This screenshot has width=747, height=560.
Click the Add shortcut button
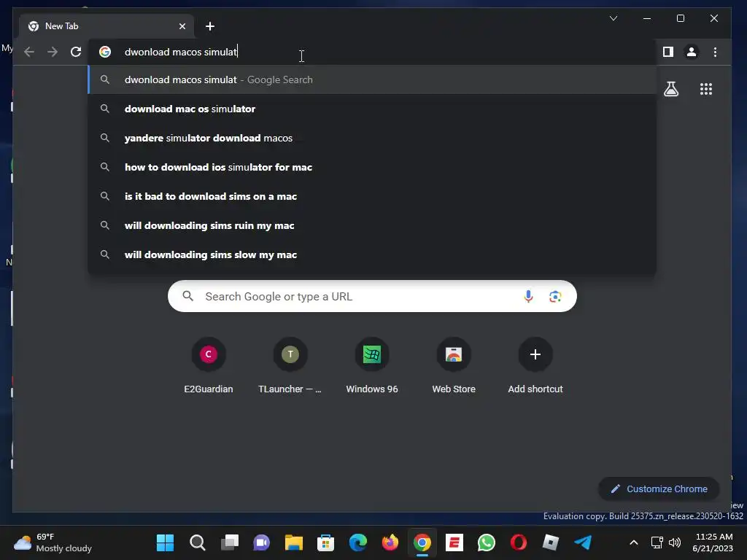click(x=535, y=366)
